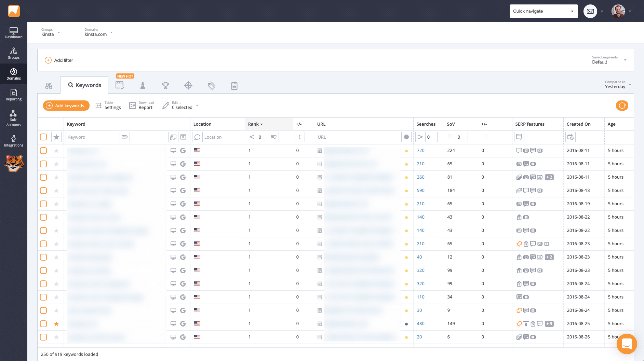This screenshot has width=644, height=361.
Task: Open the tags tab with the tag icon
Action: 211,85
